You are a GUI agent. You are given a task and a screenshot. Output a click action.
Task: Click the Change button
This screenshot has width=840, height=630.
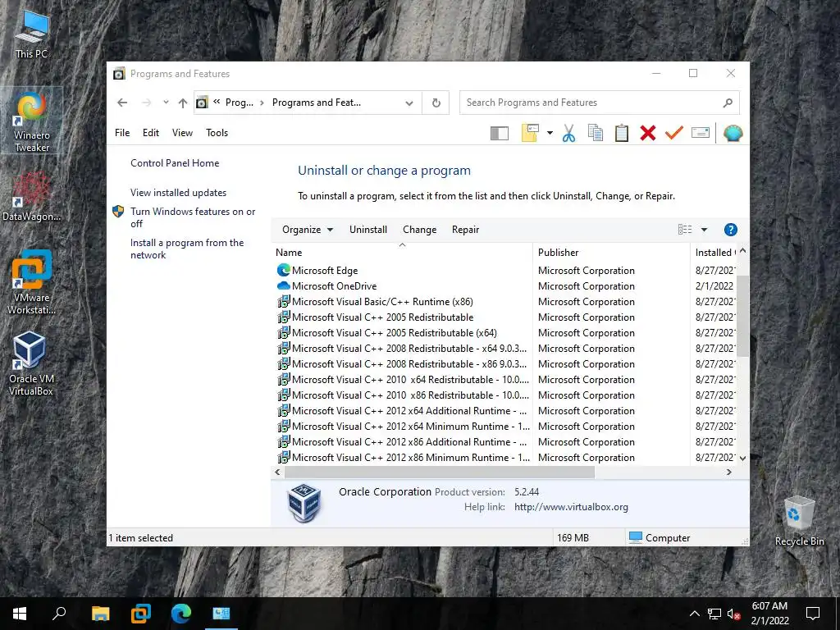pyautogui.click(x=419, y=230)
